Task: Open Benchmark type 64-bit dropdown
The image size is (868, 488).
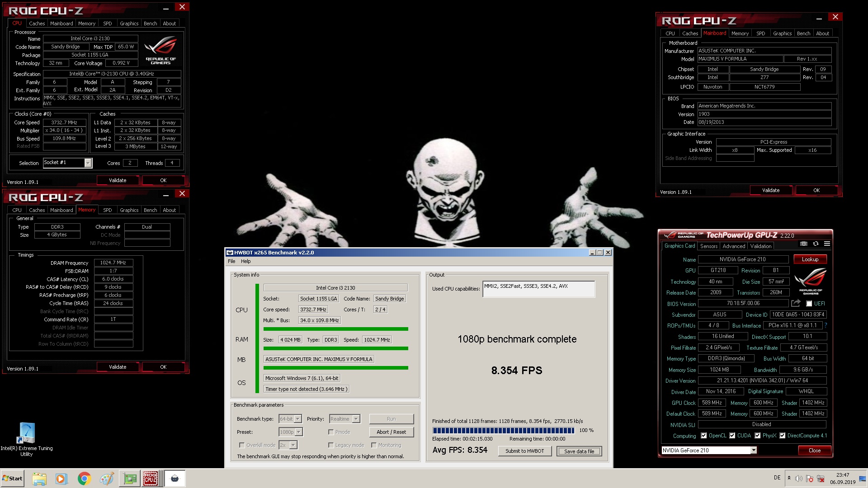Action: [x=290, y=419]
